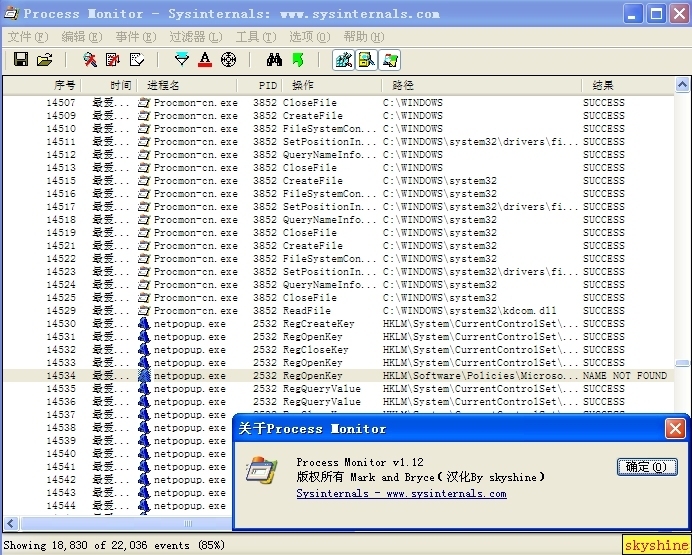Click the 结果 column header
The image size is (692, 555).
point(628,85)
